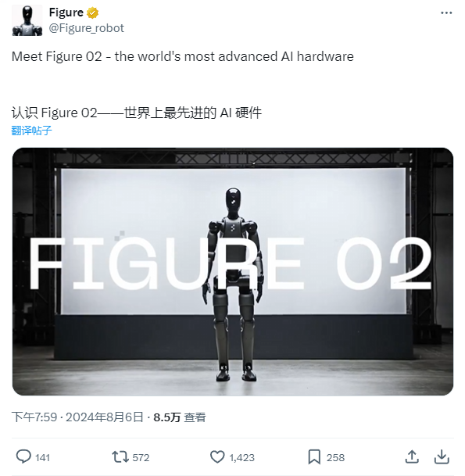This screenshot has width=465, height=476.
Task: Bookmark the post with bookmark icon
Action: (x=314, y=457)
